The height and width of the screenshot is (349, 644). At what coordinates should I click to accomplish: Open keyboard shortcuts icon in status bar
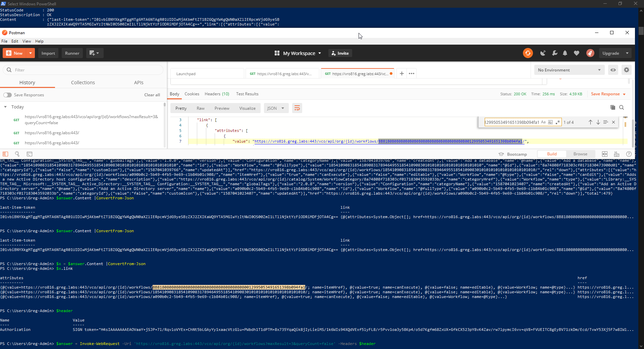616,154
